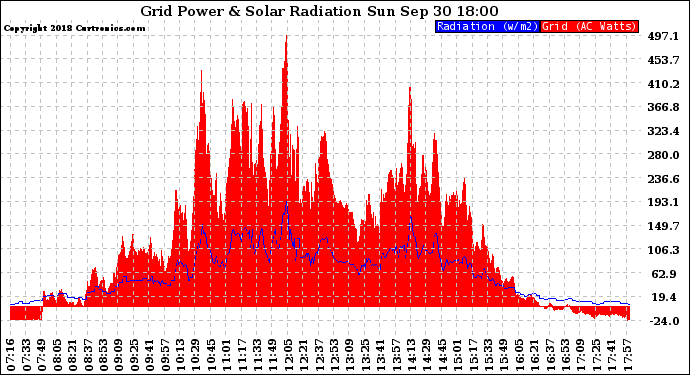Click the 13:41 time label
This screenshot has height=375, width=690.
tap(380, 355)
